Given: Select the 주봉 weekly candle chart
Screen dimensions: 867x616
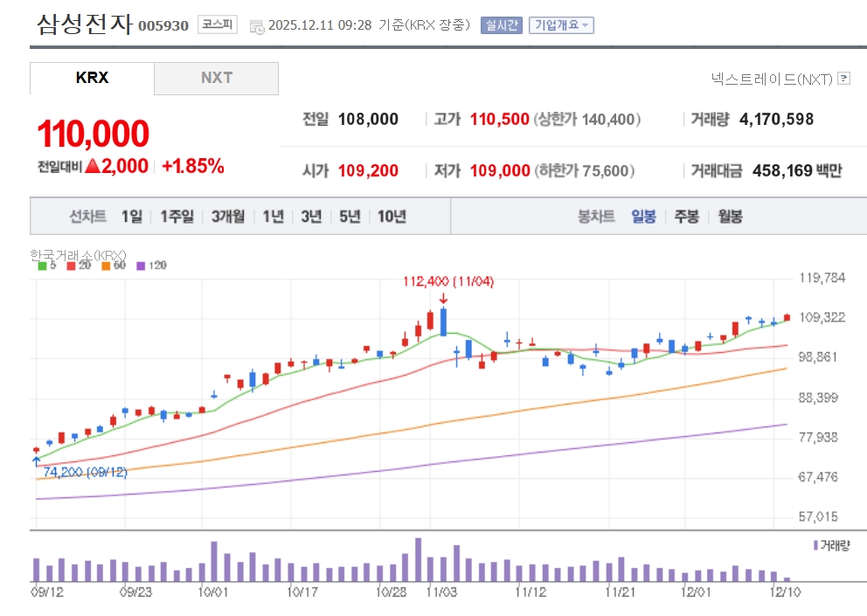Looking at the screenshot, I should pyautogui.click(x=686, y=217).
